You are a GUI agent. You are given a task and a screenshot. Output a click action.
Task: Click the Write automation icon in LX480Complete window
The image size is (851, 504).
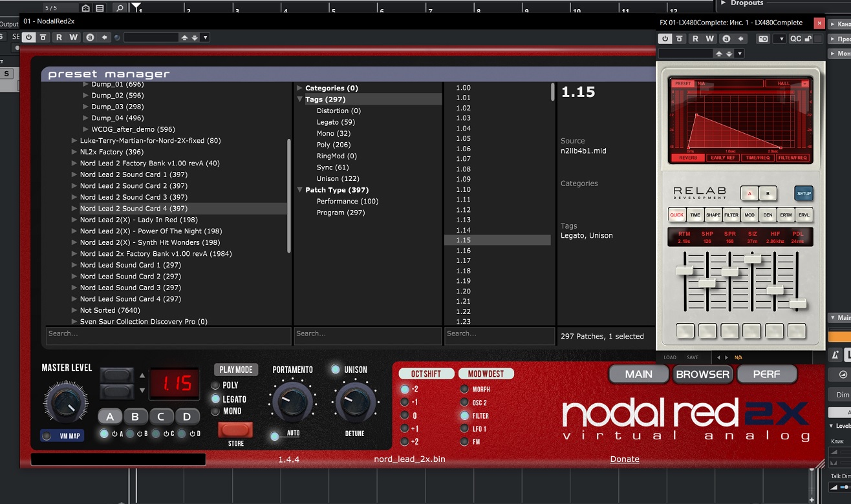click(x=710, y=39)
